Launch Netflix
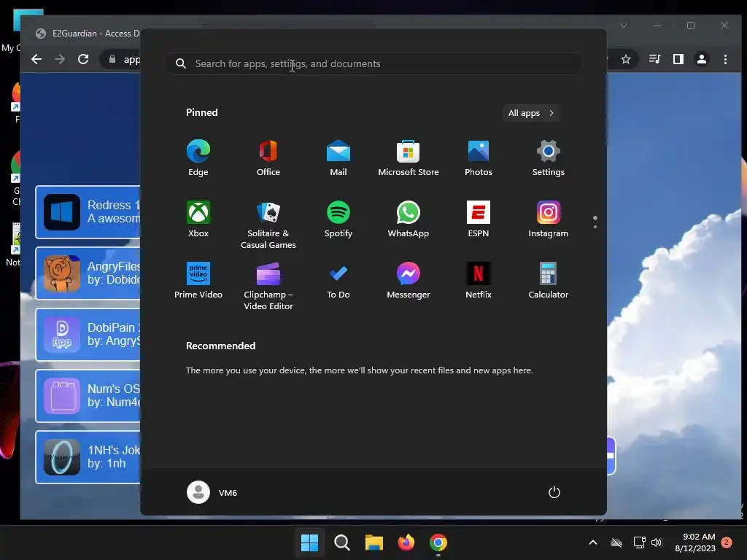Image resolution: width=747 pixels, height=560 pixels. [479, 281]
